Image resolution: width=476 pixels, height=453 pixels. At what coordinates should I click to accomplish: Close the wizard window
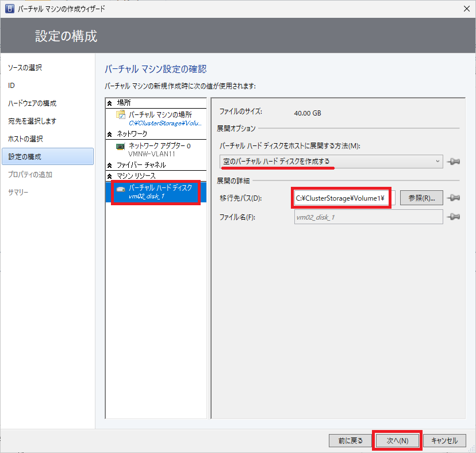(467, 9)
